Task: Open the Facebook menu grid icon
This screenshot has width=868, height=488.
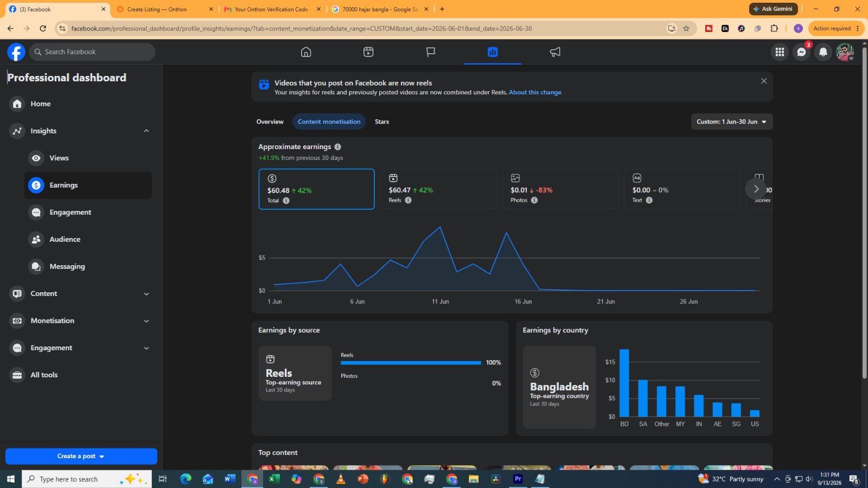Action: pyautogui.click(x=780, y=52)
